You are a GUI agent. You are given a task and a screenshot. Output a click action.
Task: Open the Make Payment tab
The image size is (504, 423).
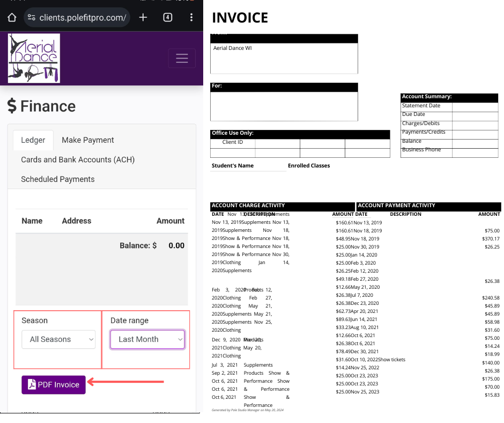point(88,140)
